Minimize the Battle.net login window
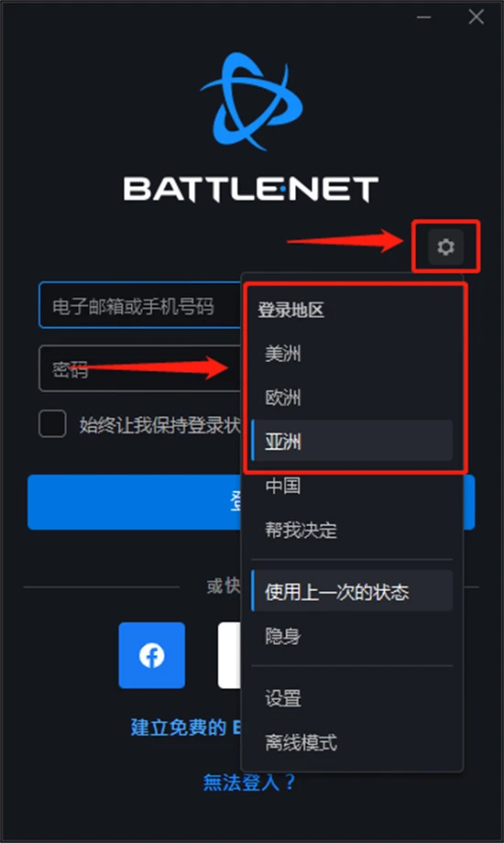504x843 pixels. click(424, 17)
